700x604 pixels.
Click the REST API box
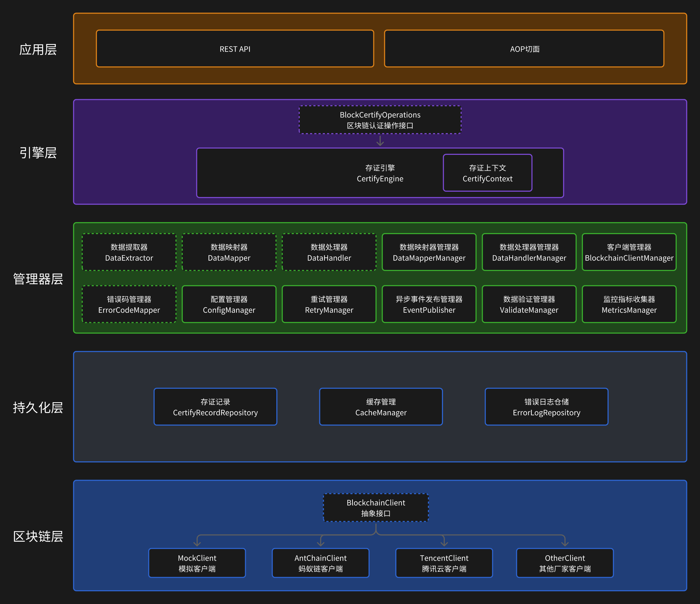coord(235,49)
